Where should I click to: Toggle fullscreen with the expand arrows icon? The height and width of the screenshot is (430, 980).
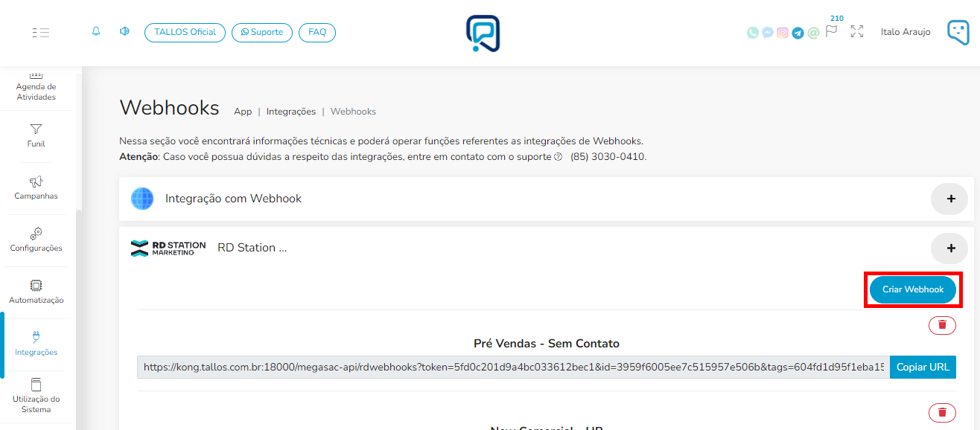(856, 32)
